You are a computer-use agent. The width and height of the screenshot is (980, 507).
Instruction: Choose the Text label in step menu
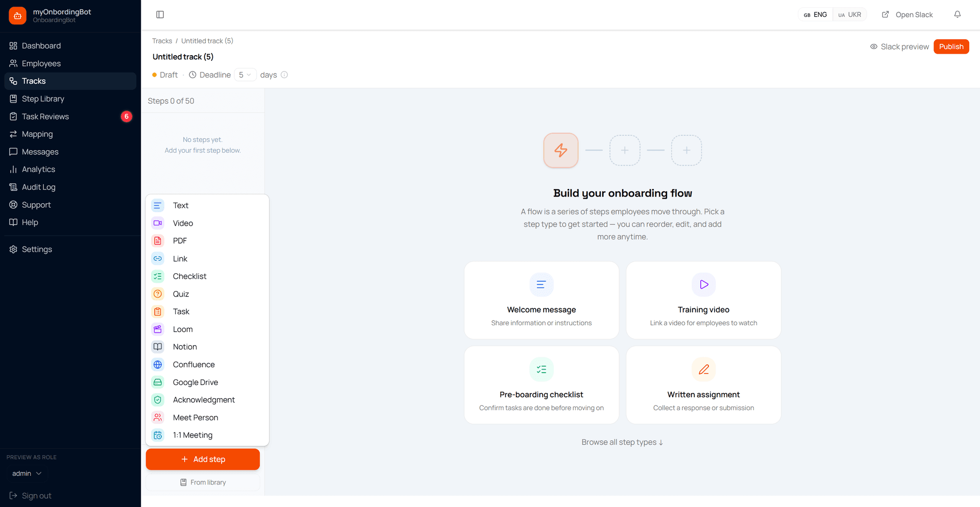(x=181, y=205)
